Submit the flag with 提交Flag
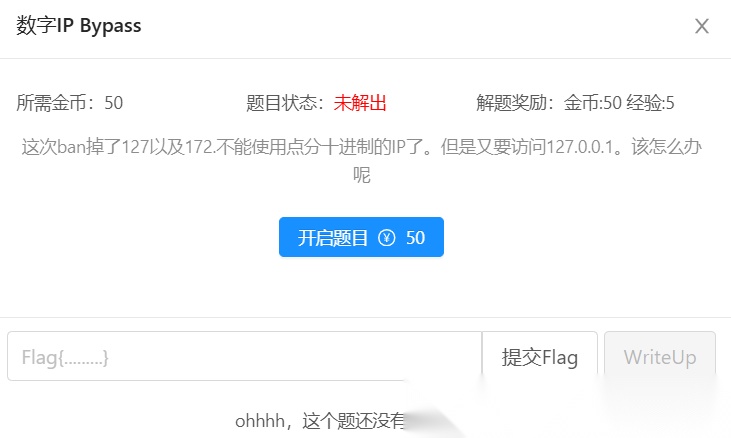731x438 pixels. point(539,356)
